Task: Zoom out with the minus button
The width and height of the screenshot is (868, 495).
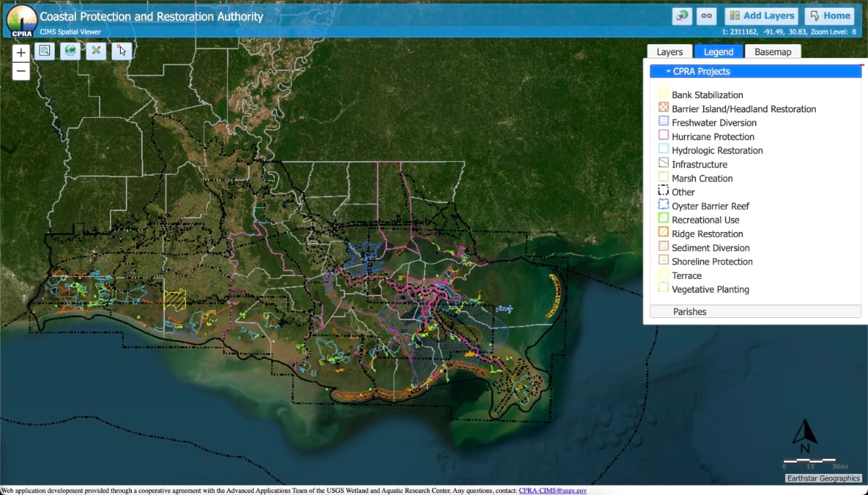Action: coord(21,72)
